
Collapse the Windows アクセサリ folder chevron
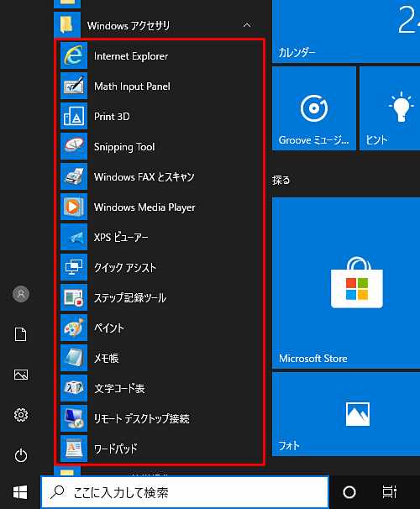[x=247, y=25]
